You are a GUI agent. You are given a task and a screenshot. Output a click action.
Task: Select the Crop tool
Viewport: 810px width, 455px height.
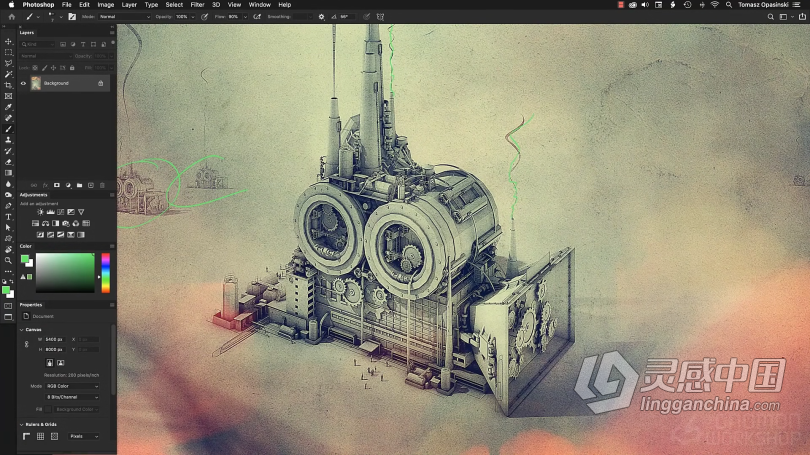(8, 85)
